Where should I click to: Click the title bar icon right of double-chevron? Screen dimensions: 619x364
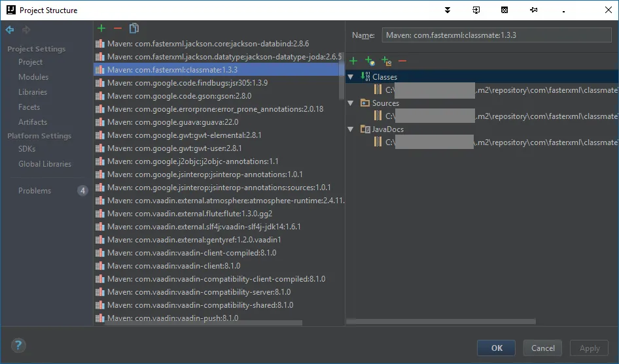476,10
